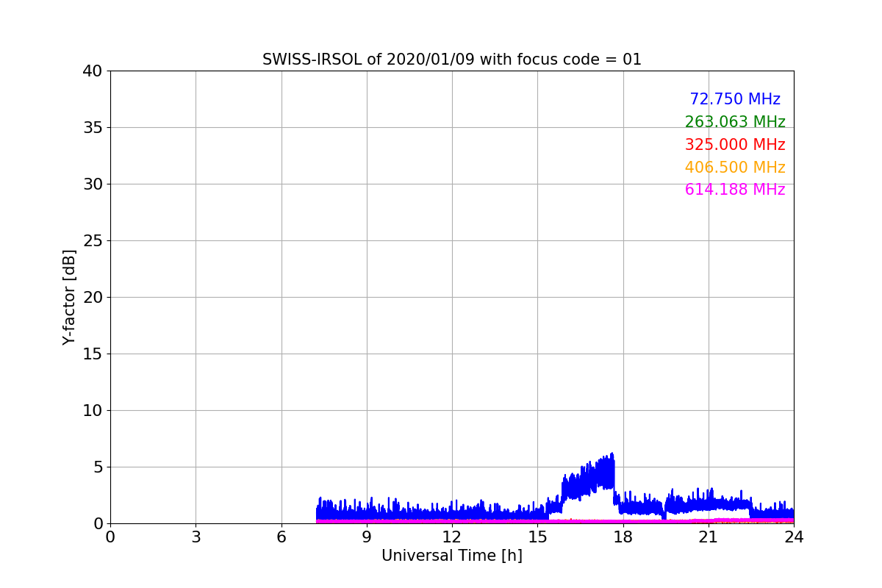Click the y-axis tick label 40

click(x=93, y=71)
